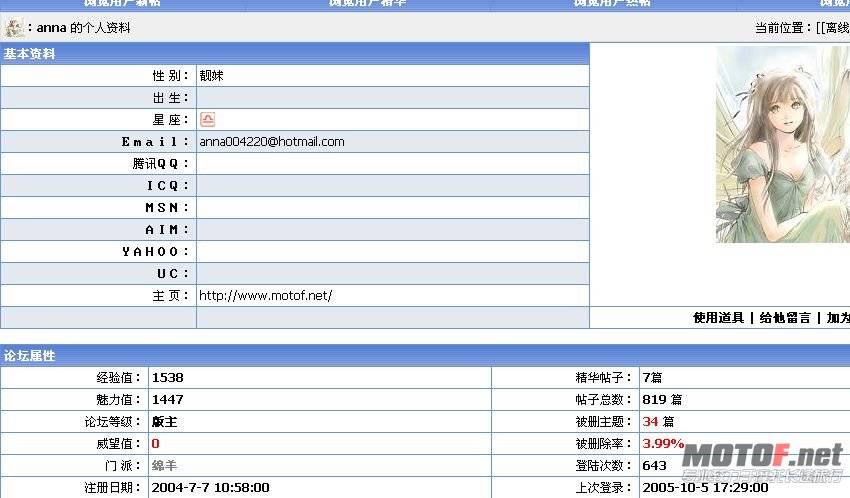
Task: Click the deletion rate 3.99%
Action: (663, 443)
